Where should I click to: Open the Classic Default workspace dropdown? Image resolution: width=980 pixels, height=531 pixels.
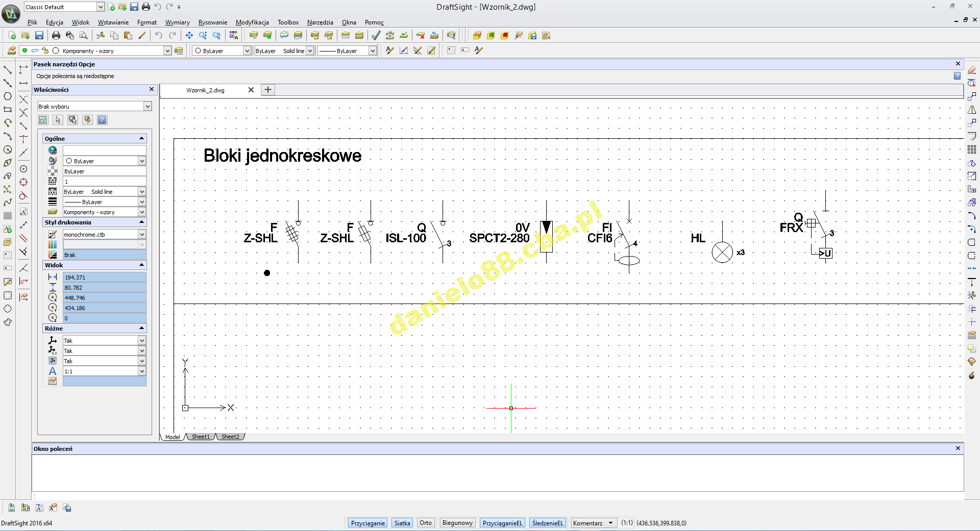(101, 7)
